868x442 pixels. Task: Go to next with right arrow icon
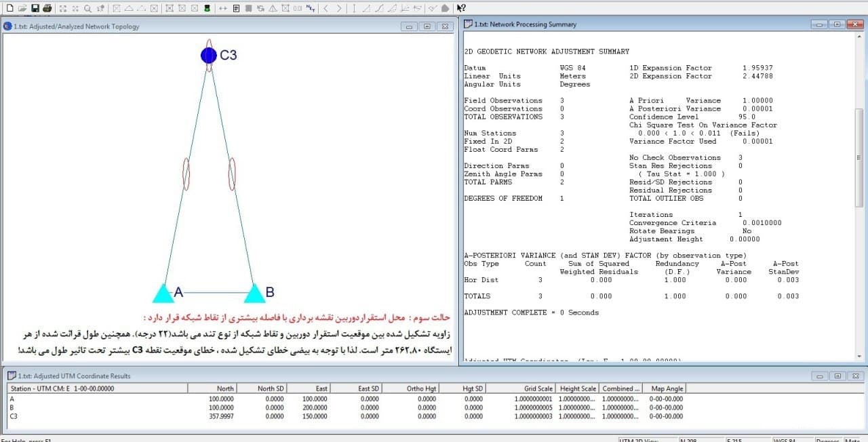pyautogui.click(x=339, y=8)
